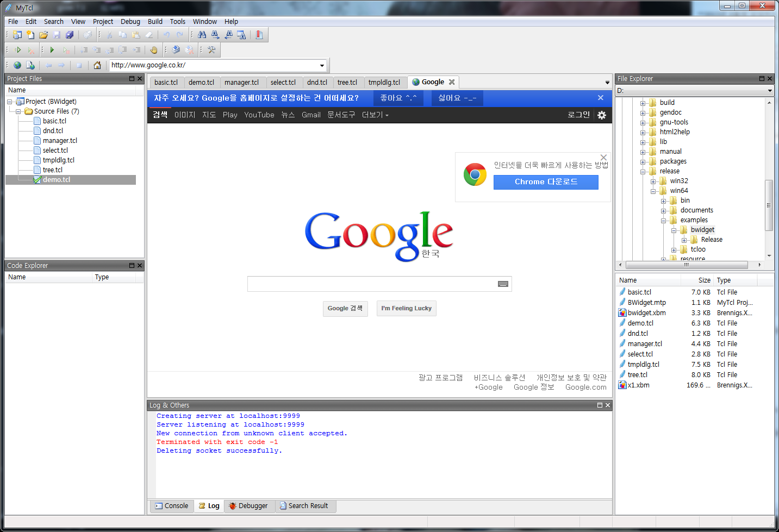Select tree.tcl in Project Files
Screen dimensions: 779x532
(x=53, y=170)
